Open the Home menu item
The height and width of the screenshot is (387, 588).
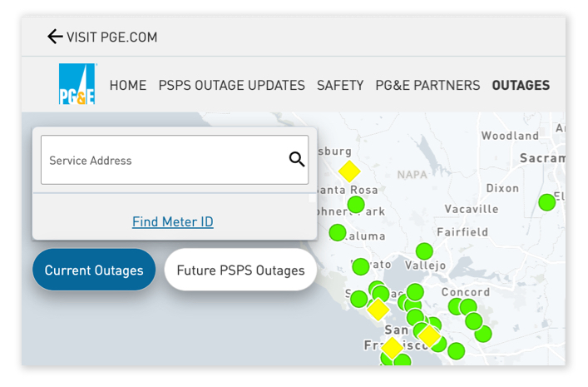tap(128, 85)
